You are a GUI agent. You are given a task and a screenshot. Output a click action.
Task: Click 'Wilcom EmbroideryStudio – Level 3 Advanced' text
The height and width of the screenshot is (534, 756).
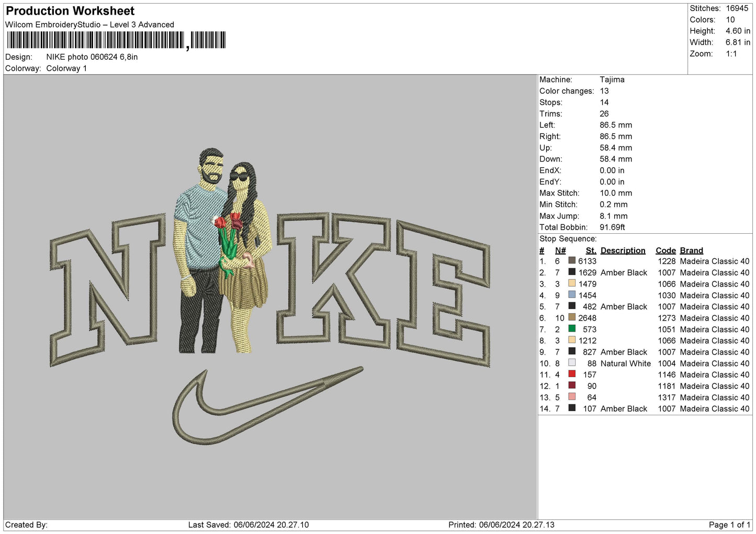[x=89, y=25]
